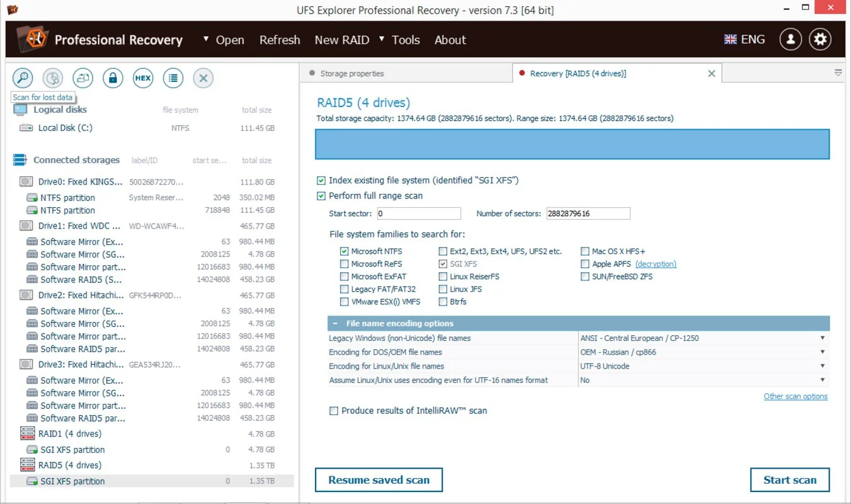Click the circled X close-storage icon
This screenshot has width=851, height=504.
click(x=203, y=78)
